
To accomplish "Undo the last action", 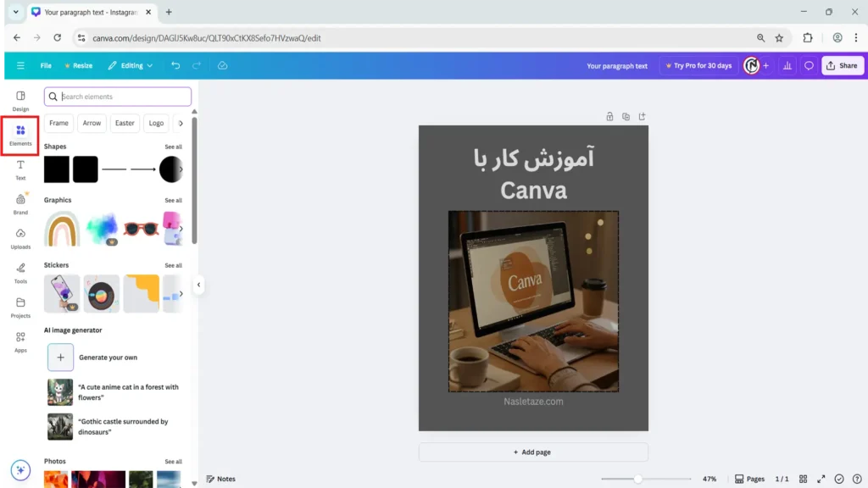I will pyautogui.click(x=175, y=65).
